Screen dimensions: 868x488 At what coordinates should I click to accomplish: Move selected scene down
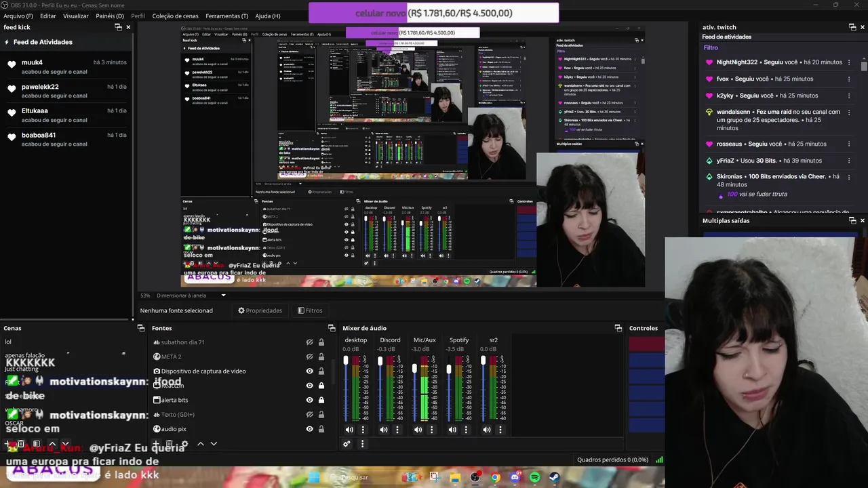click(65, 444)
